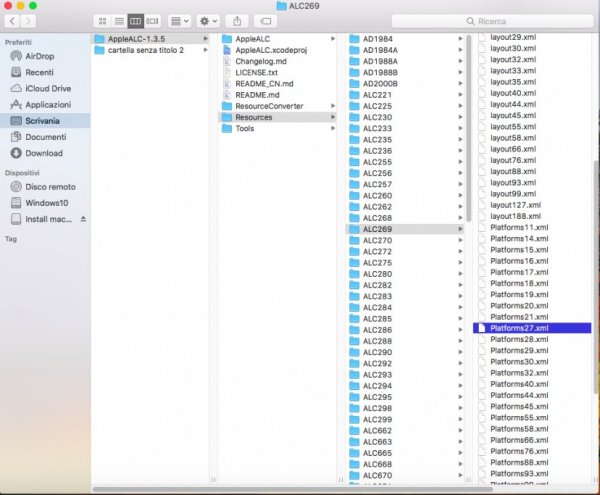Open the AD1984 folder

pyautogui.click(x=405, y=39)
